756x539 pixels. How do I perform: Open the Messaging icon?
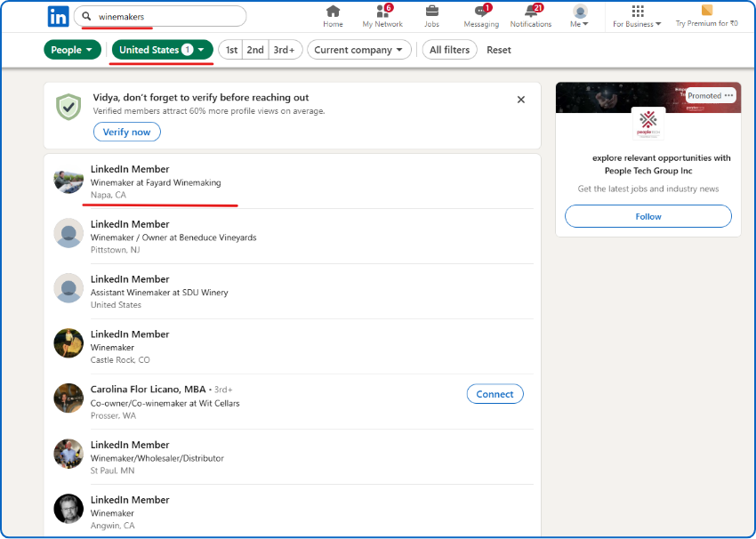(481, 11)
